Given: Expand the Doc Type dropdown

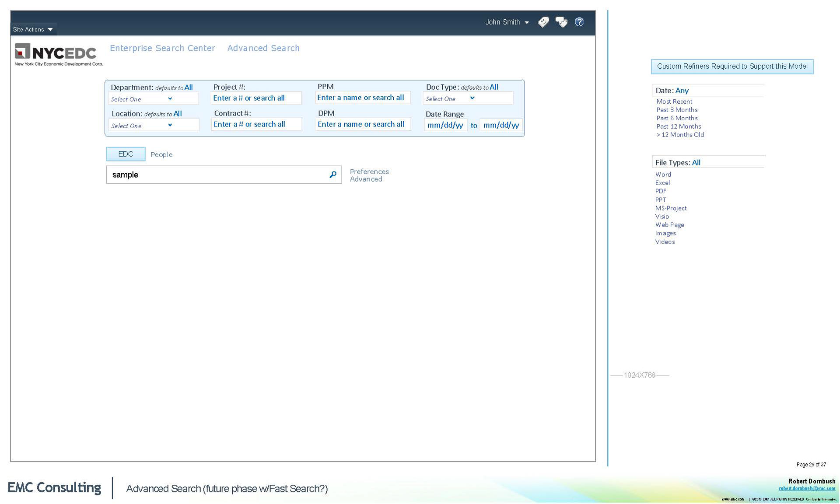Looking at the screenshot, I should pyautogui.click(x=467, y=98).
